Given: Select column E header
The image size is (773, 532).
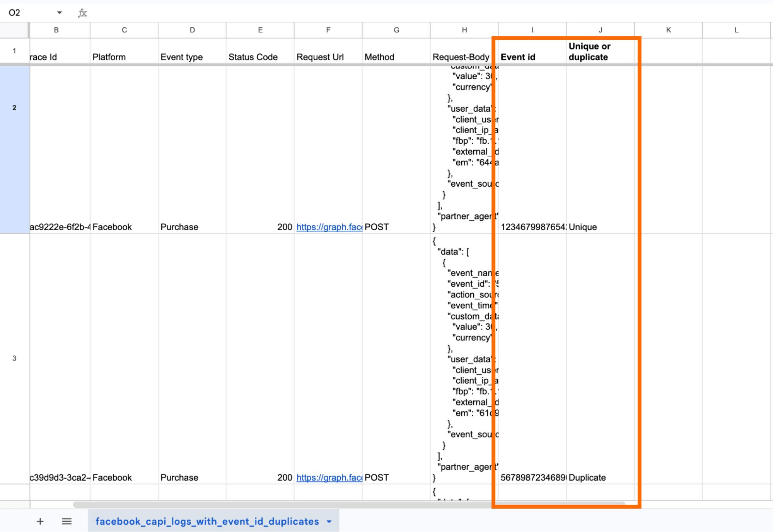Looking at the screenshot, I should click(x=260, y=30).
